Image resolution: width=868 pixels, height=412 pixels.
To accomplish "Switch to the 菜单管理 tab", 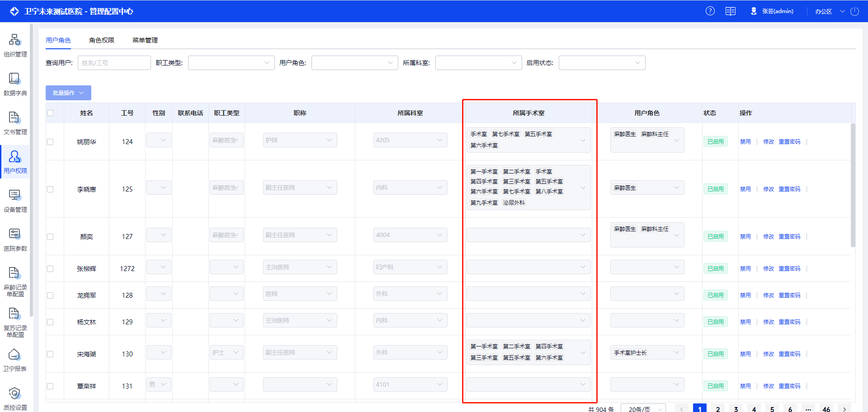I will (145, 40).
